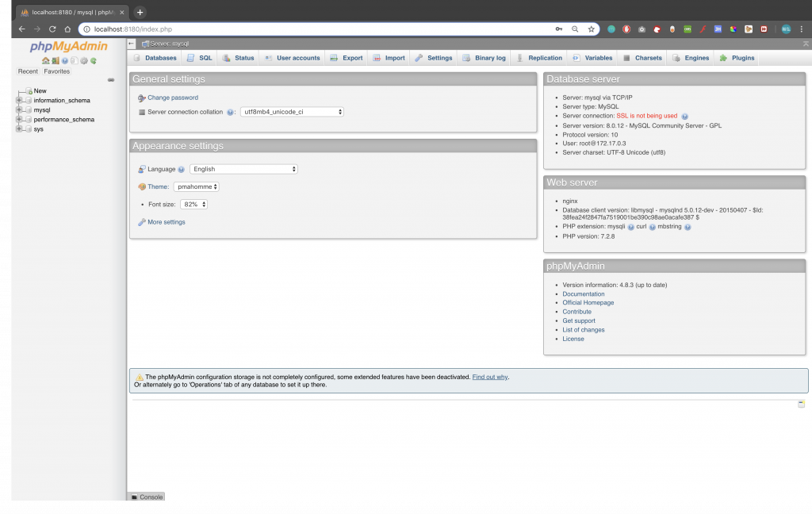The height and width of the screenshot is (514, 812).
Task: Open the Import tab
Action: [x=389, y=58]
